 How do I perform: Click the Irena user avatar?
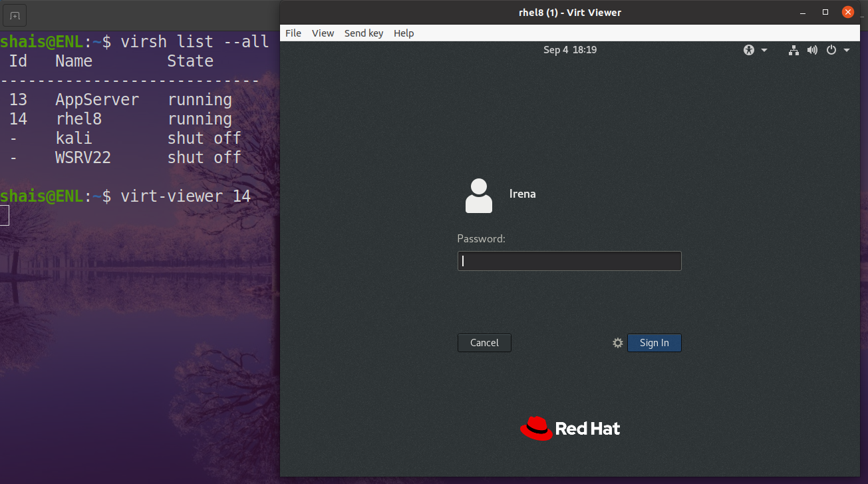479,196
